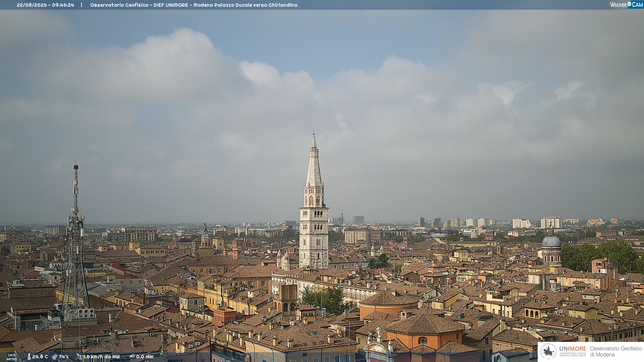Click the Modena Palazzo Ducale camera title
Viewport: 644px width, 362px height.
click(x=194, y=5)
